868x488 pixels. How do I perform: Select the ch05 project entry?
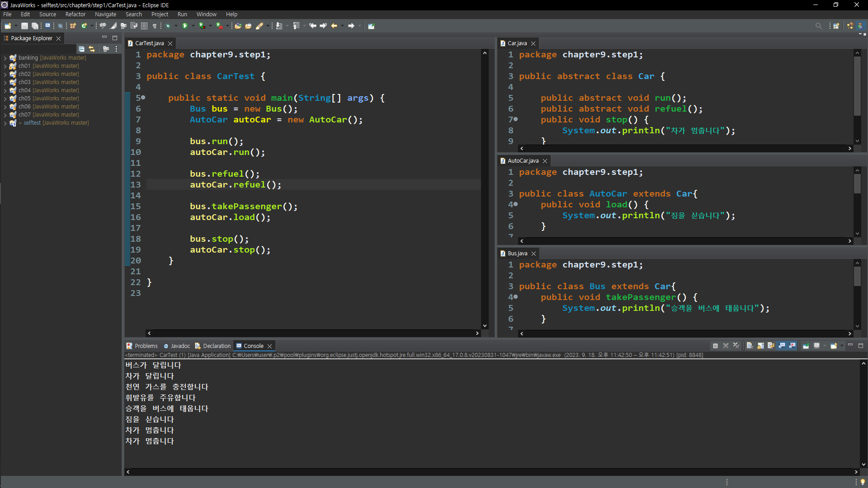[24, 99]
